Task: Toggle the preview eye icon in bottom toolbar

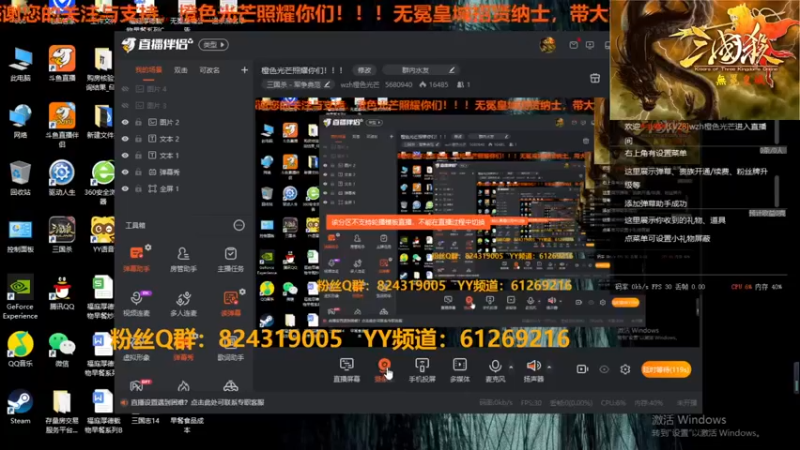Action: click(604, 369)
